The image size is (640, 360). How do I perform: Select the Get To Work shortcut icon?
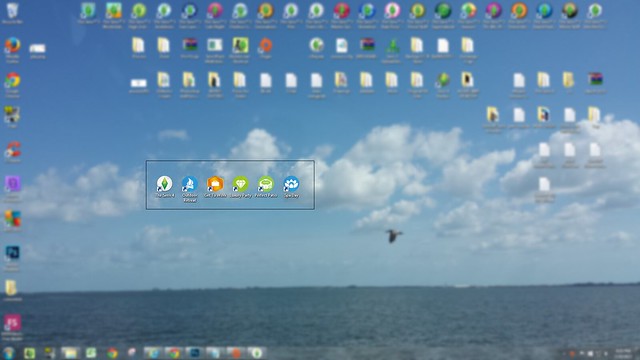click(x=215, y=184)
